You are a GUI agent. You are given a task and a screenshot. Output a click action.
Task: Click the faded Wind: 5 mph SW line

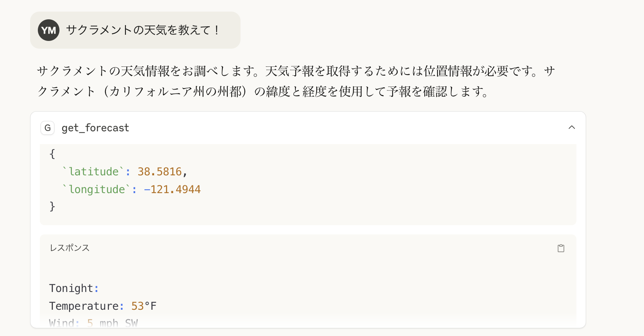[x=93, y=323]
